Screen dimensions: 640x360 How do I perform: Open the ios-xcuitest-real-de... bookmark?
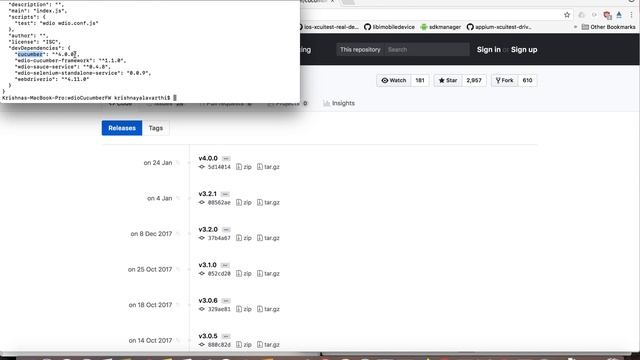point(329,27)
